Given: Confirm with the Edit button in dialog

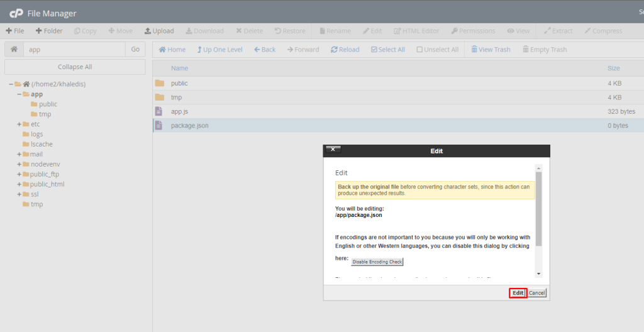Looking at the screenshot, I should point(518,293).
